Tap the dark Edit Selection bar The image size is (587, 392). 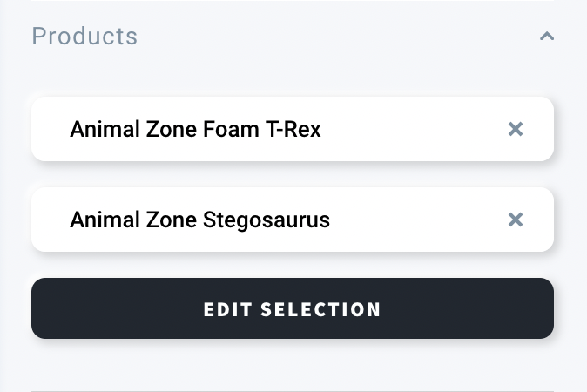coord(293,308)
